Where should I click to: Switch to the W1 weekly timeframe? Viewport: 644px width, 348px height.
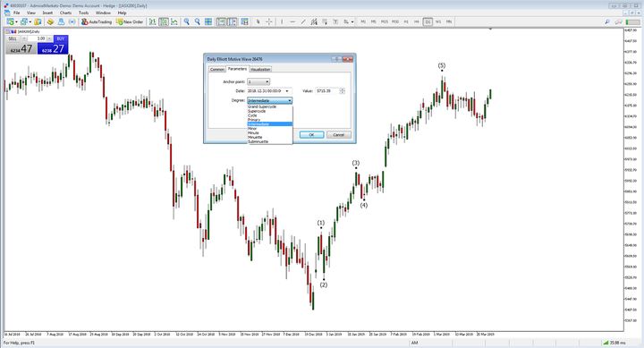click(x=438, y=21)
